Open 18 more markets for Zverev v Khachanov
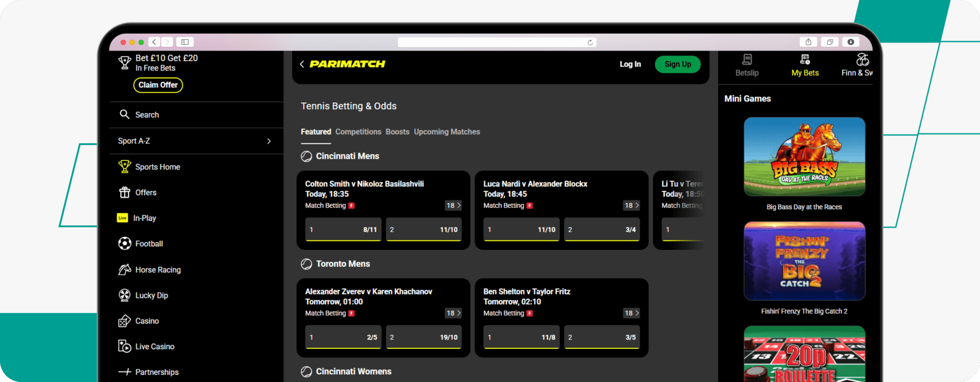This screenshot has height=382, width=980. tap(453, 313)
